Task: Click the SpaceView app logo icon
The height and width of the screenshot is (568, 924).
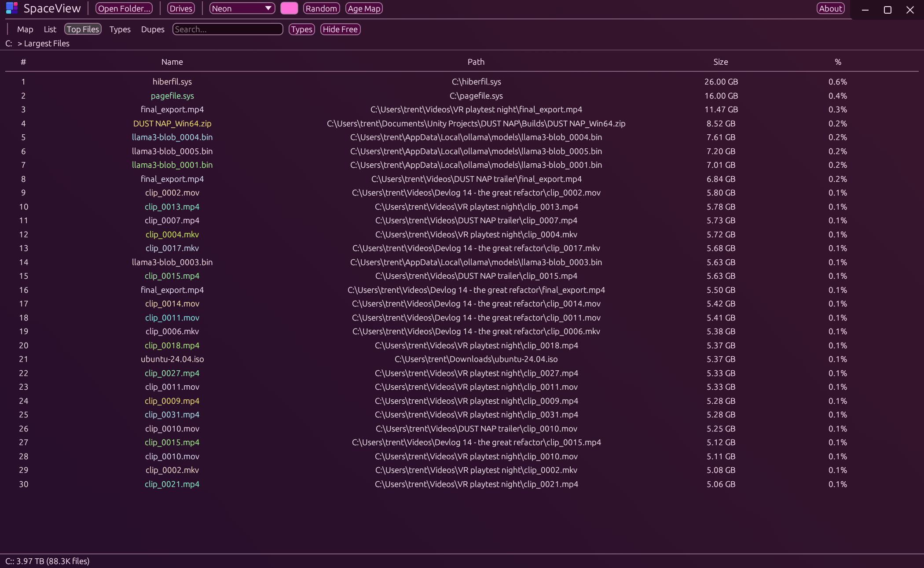Action: tap(12, 8)
